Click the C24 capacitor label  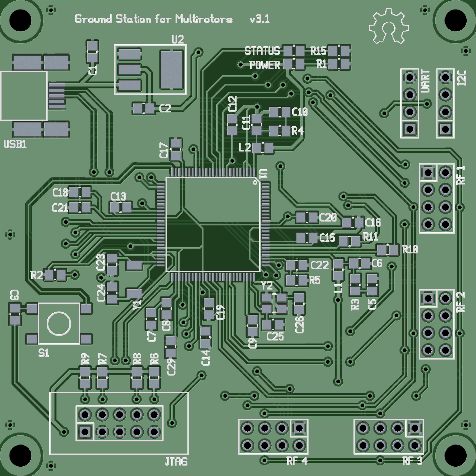[101, 293]
